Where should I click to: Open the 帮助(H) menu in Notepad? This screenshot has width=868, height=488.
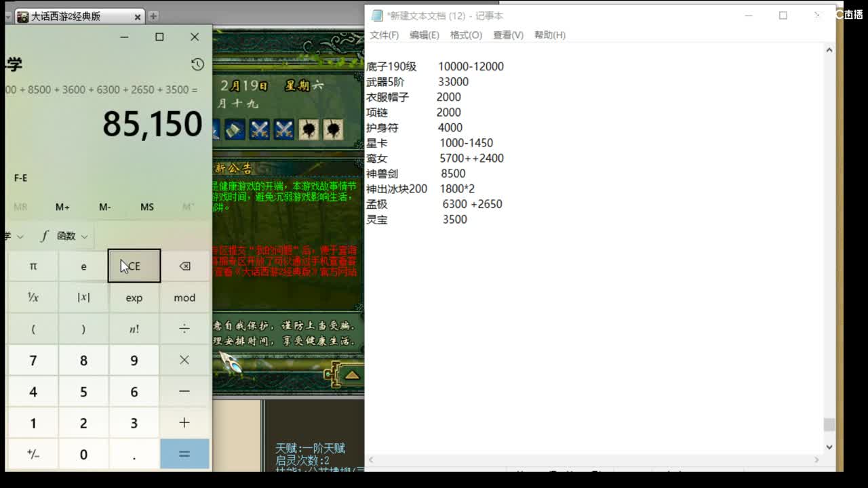point(550,35)
